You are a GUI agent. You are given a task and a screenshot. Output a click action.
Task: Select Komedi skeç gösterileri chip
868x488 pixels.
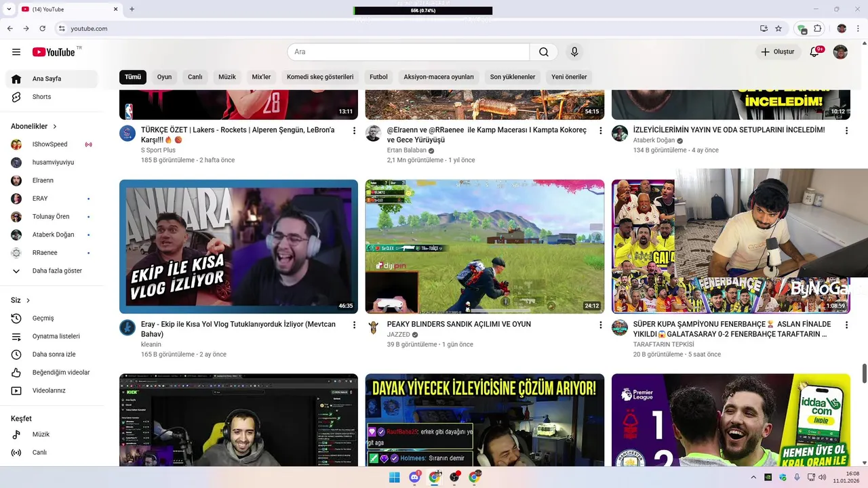320,77
